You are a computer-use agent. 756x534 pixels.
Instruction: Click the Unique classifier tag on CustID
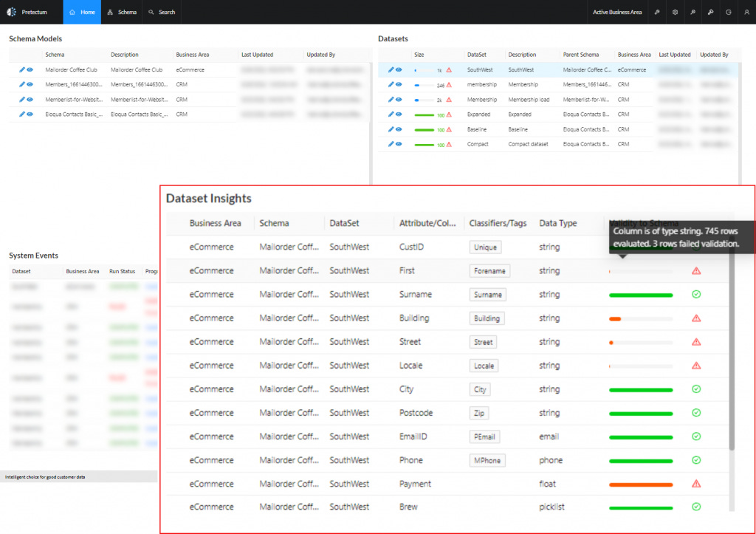click(x=485, y=247)
